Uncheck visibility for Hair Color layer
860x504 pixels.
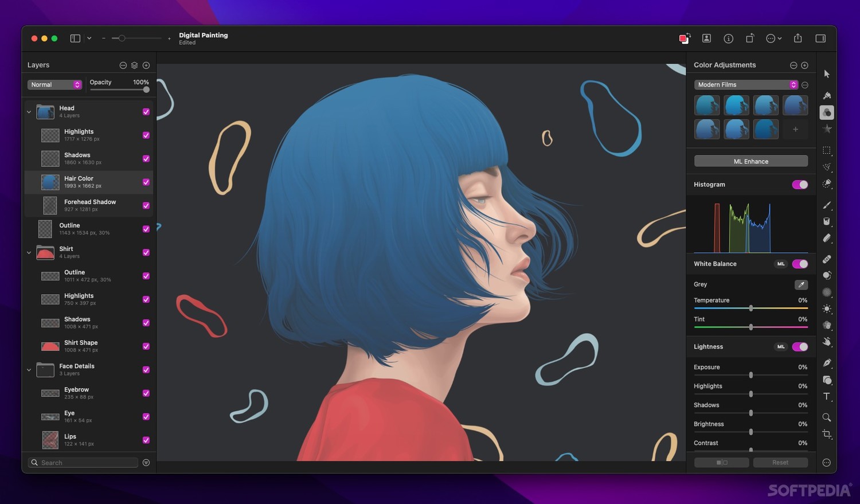point(146,182)
